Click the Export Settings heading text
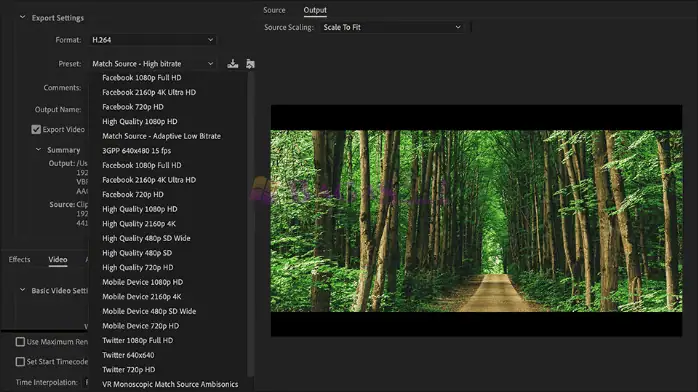 tap(57, 18)
